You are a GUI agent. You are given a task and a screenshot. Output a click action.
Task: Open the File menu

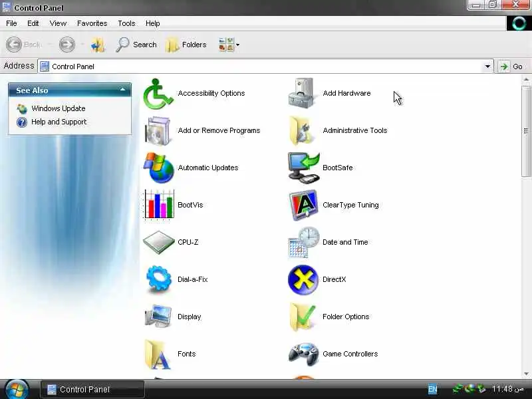(x=11, y=23)
